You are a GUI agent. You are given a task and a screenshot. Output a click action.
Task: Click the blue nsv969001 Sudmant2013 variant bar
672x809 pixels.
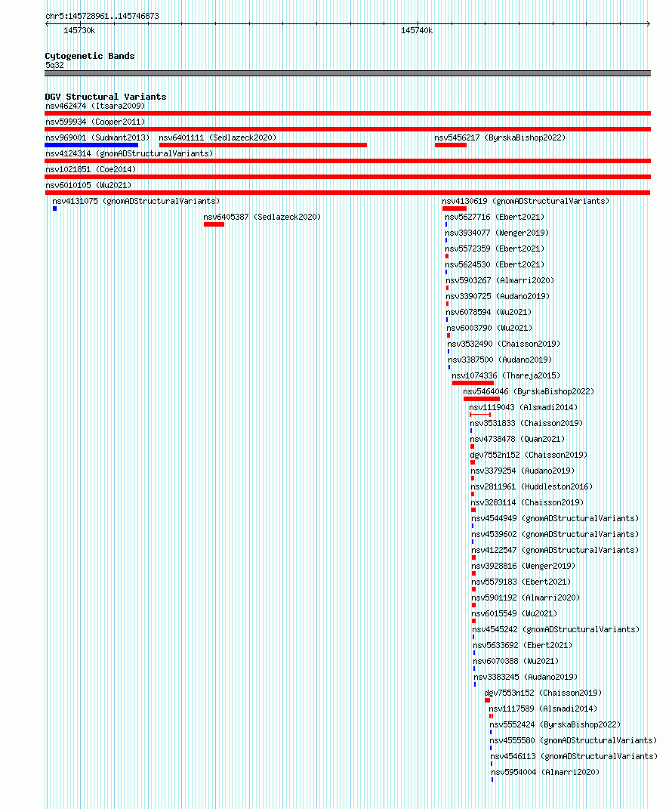[91, 145]
